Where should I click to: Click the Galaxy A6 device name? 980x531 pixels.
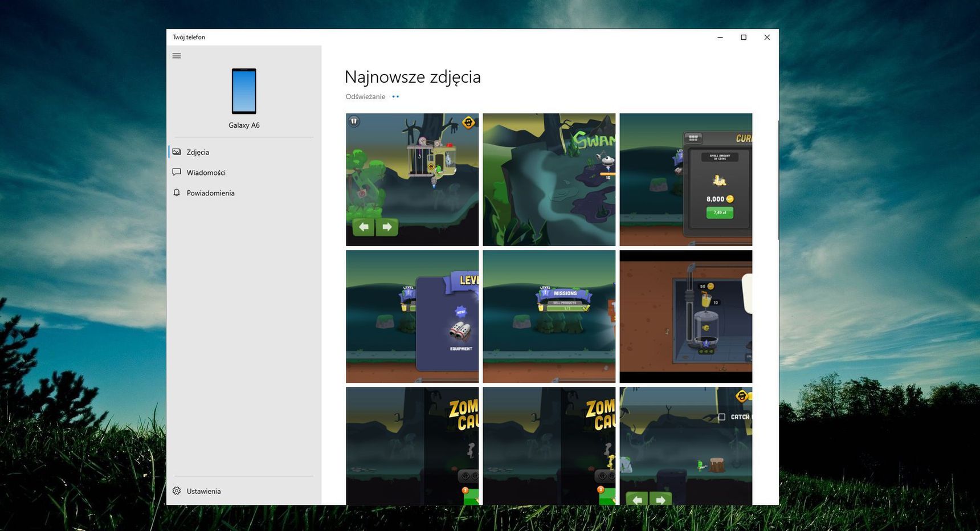pyautogui.click(x=244, y=125)
